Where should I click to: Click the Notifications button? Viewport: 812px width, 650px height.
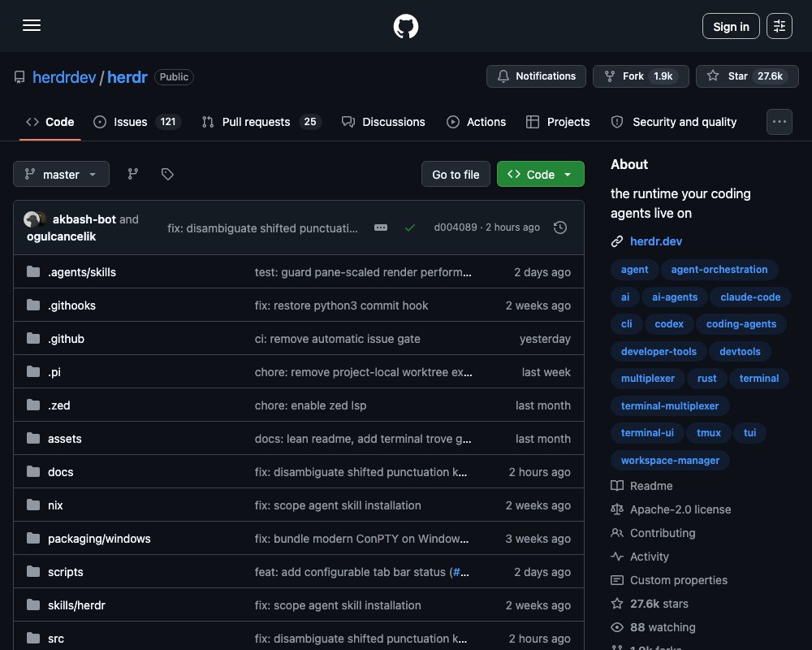(536, 76)
